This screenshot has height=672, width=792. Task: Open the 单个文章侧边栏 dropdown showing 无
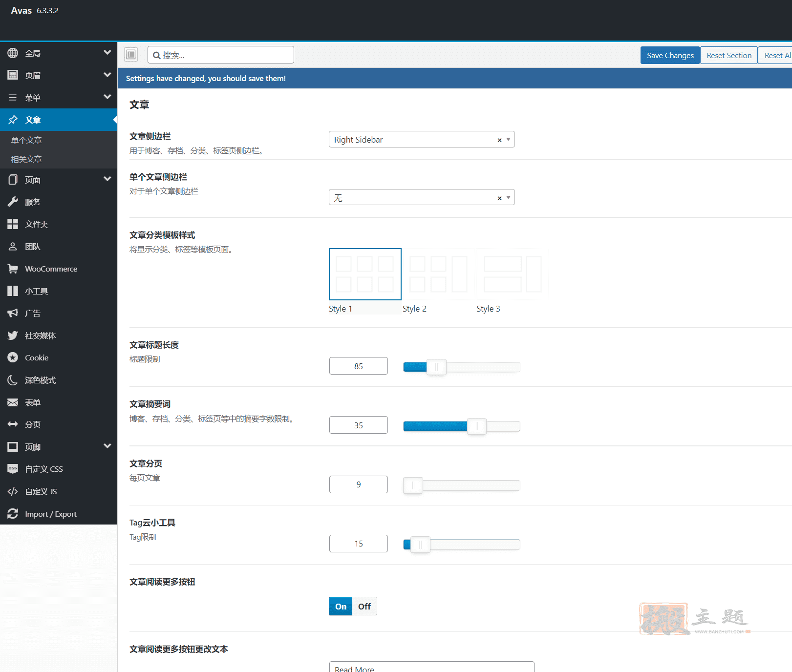(x=422, y=197)
